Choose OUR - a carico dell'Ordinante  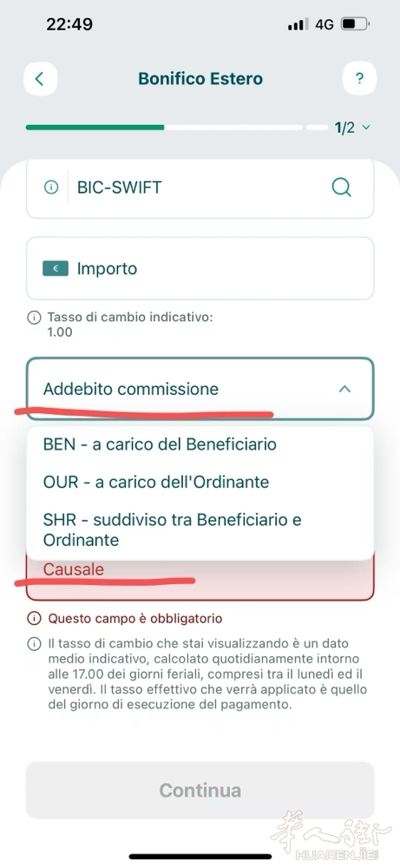[x=156, y=482]
